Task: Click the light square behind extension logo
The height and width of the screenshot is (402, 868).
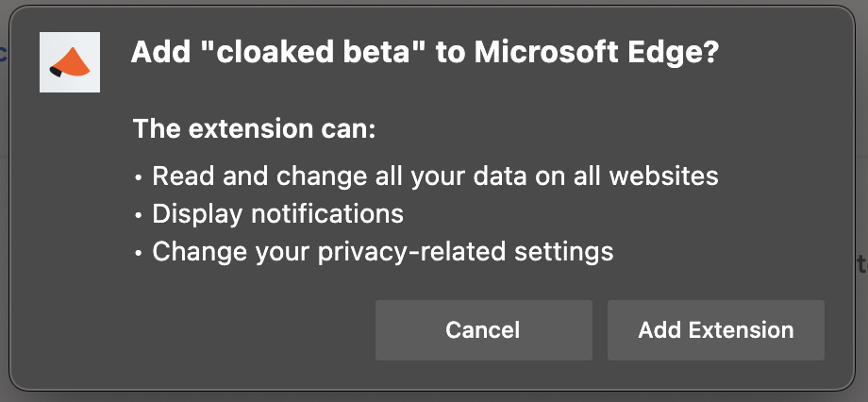Action: click(x=70, y=62)
